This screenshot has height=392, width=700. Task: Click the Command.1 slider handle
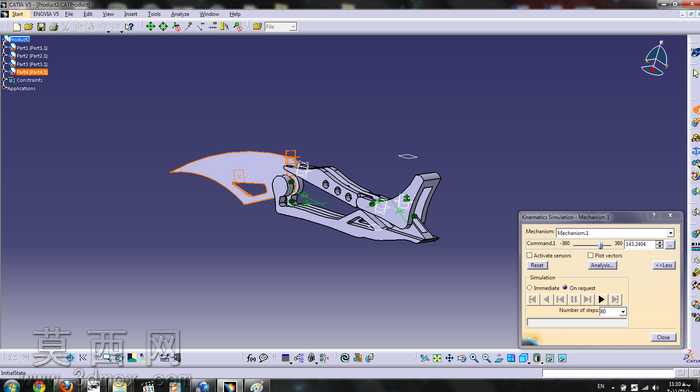pos(601,245)
